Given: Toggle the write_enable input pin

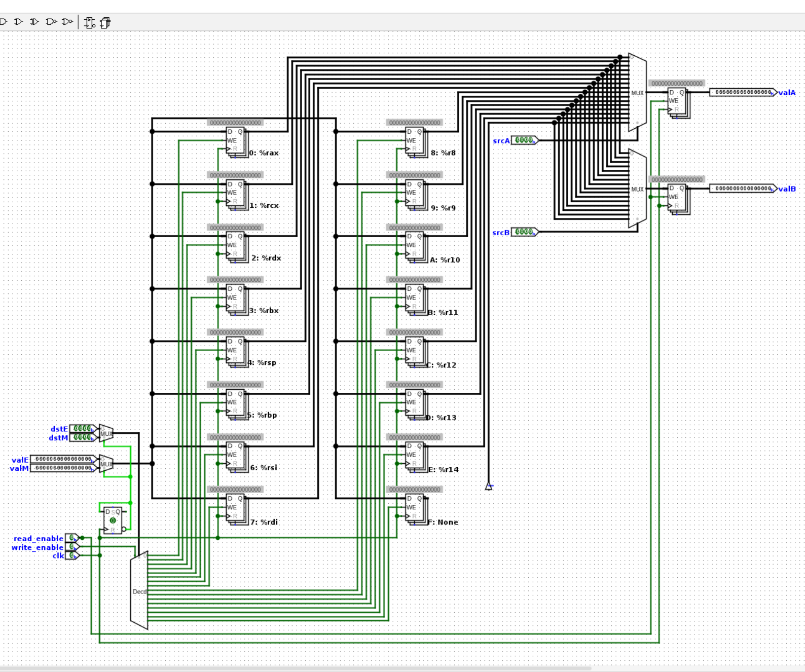Looking at the screenshot, I should point(72,547).
